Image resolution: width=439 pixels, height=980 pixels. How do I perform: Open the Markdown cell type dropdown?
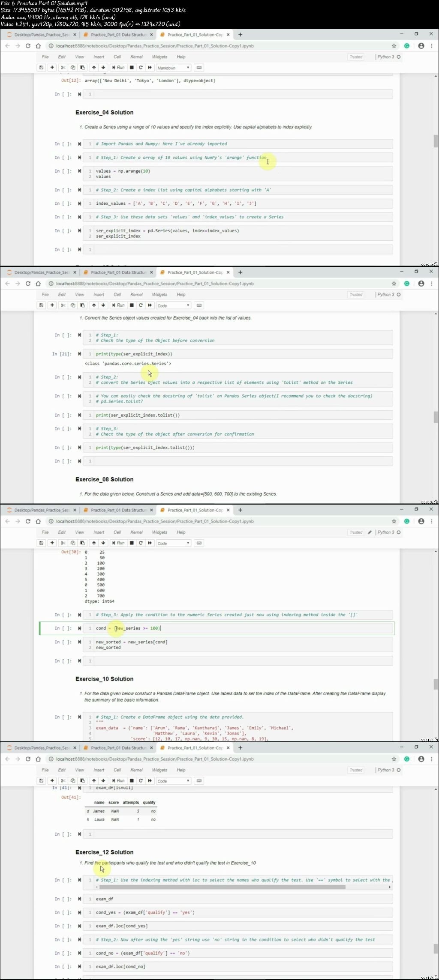[173, 68]
